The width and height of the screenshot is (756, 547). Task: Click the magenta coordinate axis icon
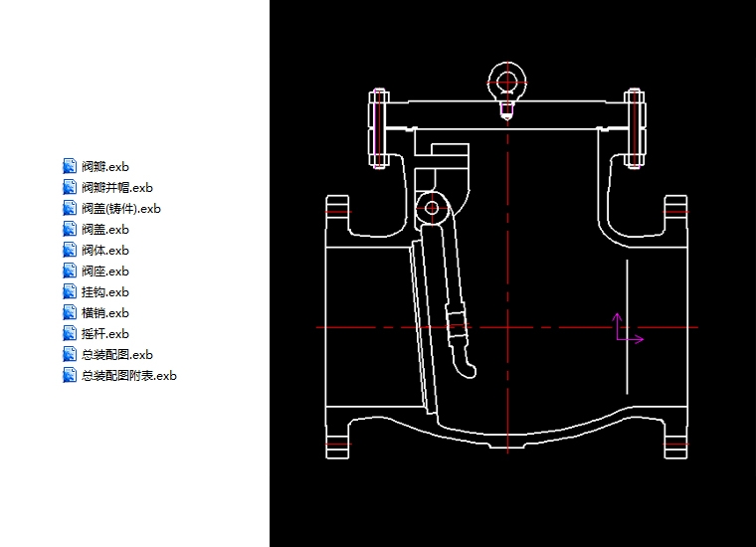[626, 329]
